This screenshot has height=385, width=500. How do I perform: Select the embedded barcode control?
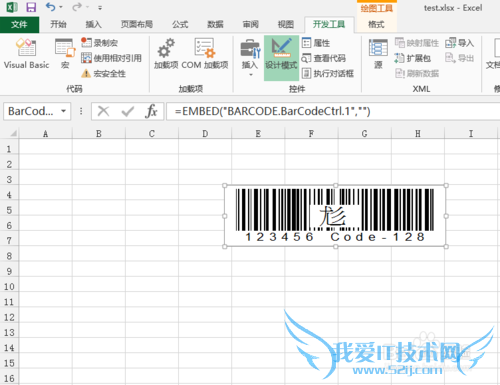(x=335, y=216)
